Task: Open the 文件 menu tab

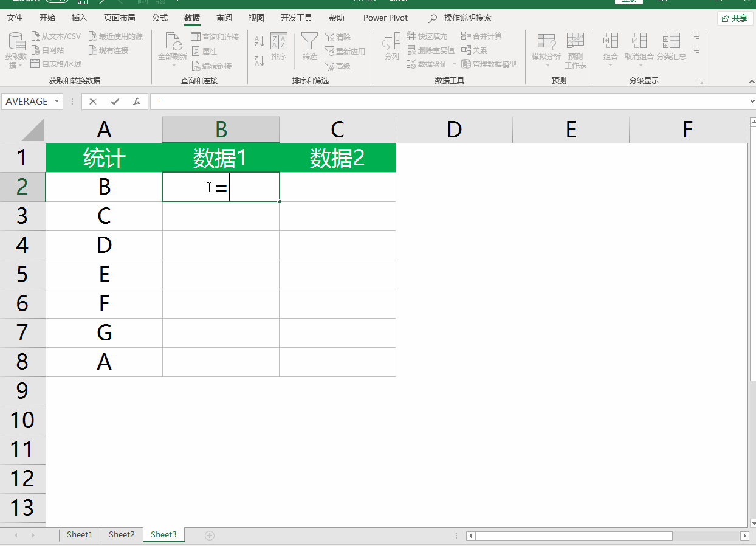Action: pos(15,18)
